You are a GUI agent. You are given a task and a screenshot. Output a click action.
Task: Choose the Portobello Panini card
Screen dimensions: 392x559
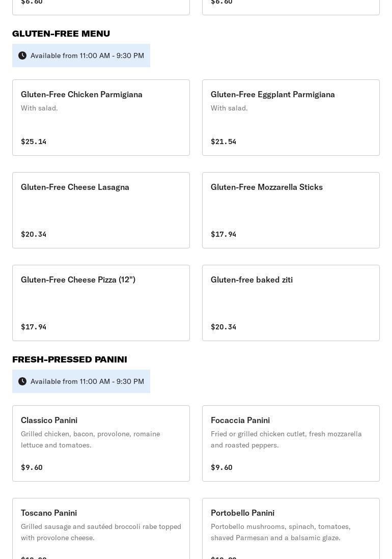[291, 529]
